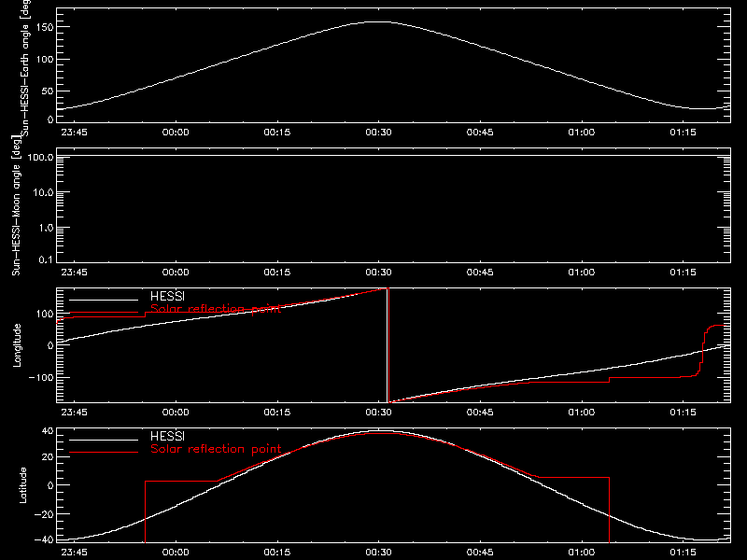Click 00:45 time label under Latitude plot
Image resolution: width=747 pixels, height=560 pixels.
click(x=480, y=553)
